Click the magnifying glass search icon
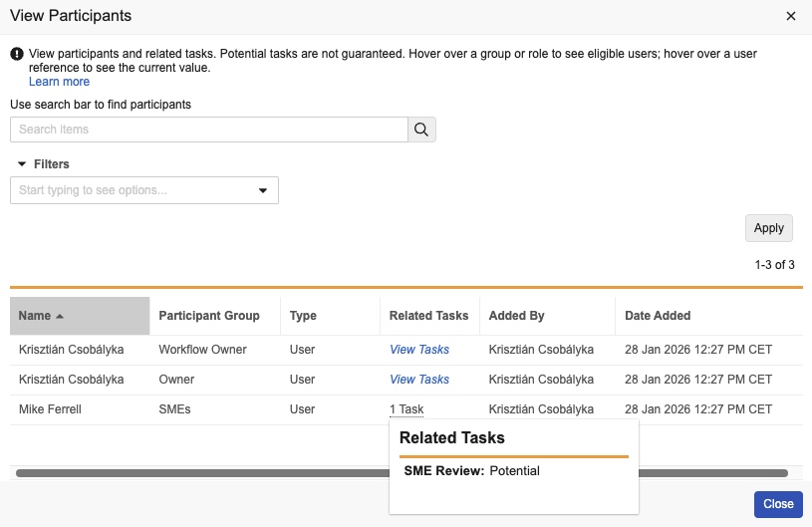The height and width of the screenshot is (527, 812). tap(421, 130)
